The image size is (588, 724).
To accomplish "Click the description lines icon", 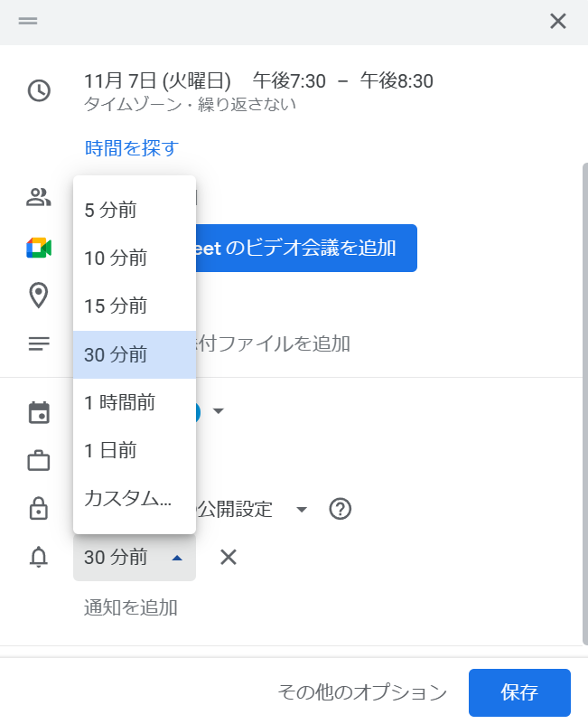I will [39, 343].
